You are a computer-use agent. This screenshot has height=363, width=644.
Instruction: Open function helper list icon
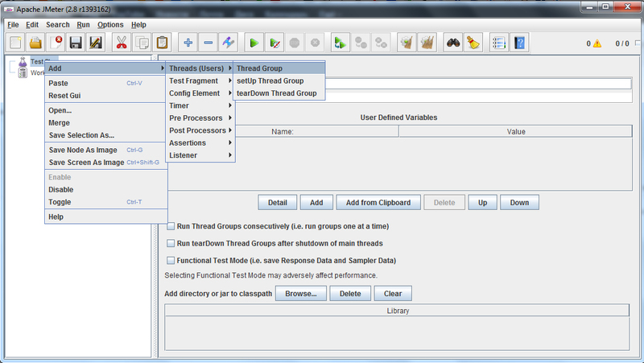click(499, 43)
